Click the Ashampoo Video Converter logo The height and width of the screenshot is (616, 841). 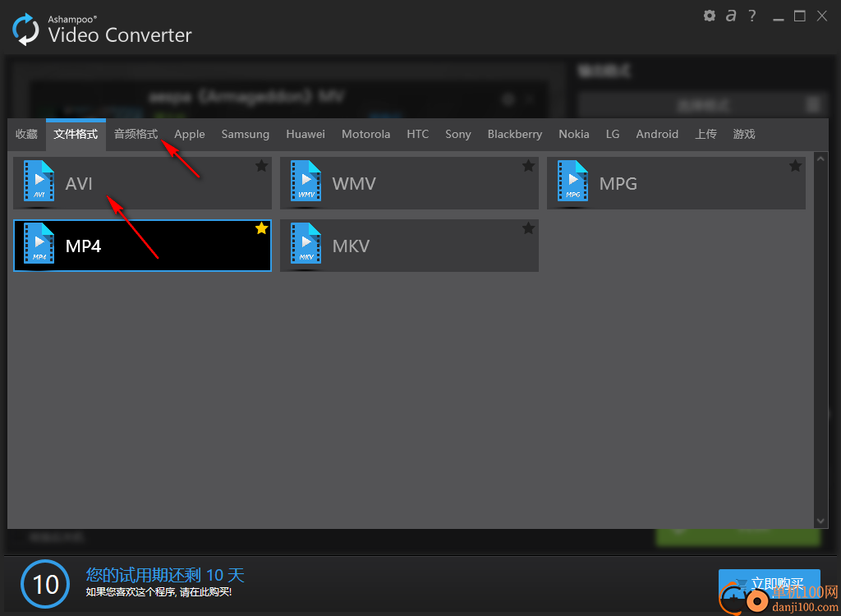(25, 30)
